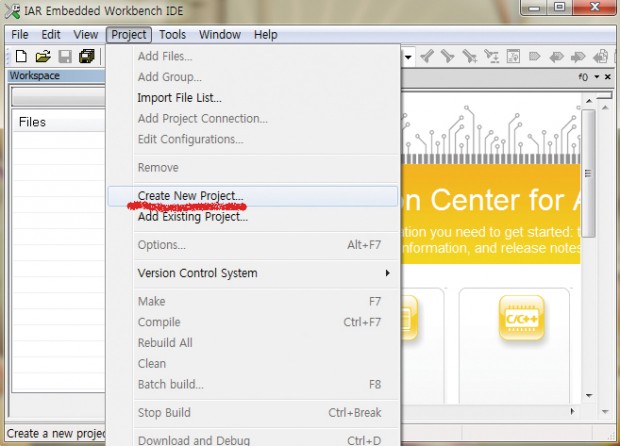
Task: Click the Find Previous flashlight icon
Action: tap(427, 57)
